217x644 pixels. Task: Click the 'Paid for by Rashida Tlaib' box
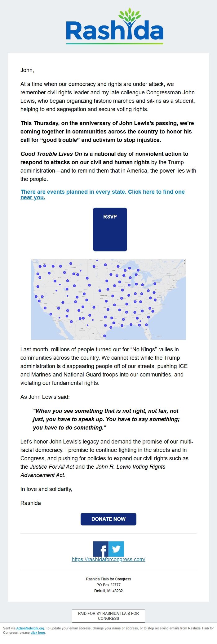click(108, 616)
